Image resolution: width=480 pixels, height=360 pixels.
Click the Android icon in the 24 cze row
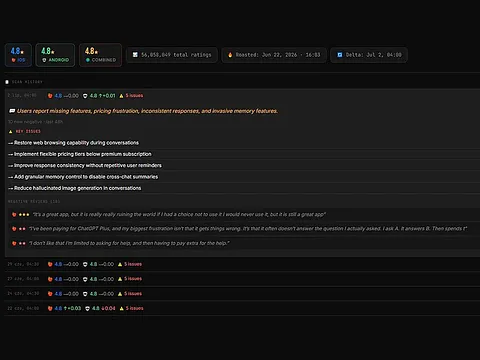click(85, 294)
